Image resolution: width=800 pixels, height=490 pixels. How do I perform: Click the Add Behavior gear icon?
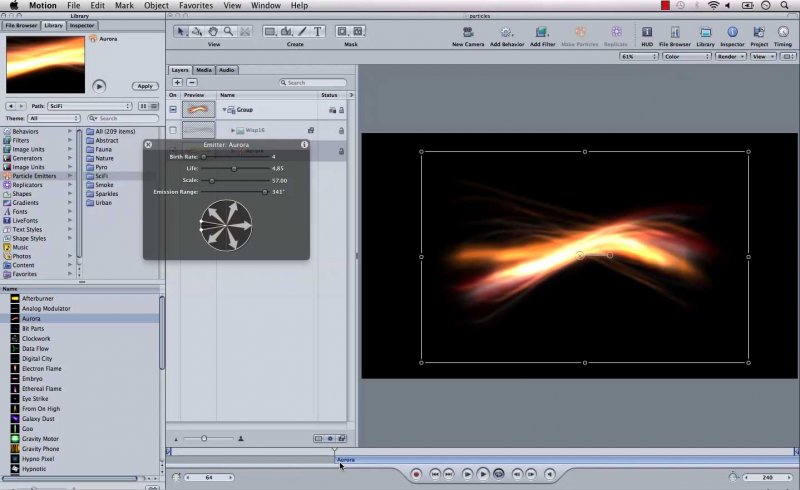pos(507,32)
